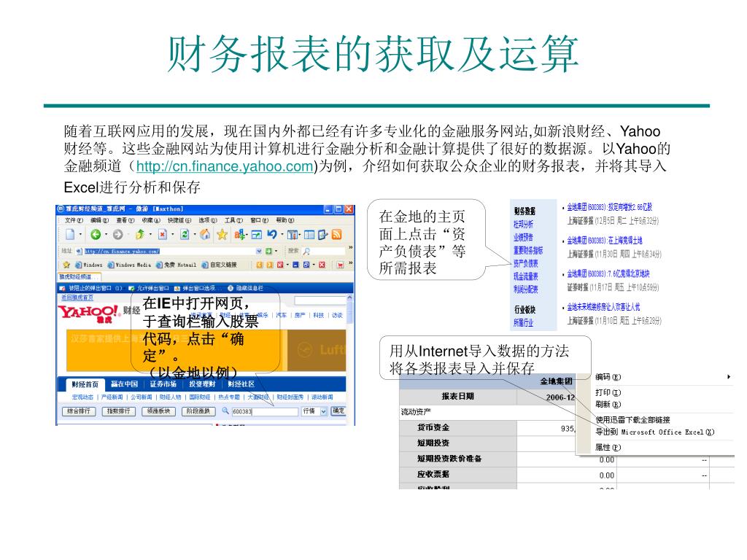Expand the dropdown arrow beside Back button
The image size is (747, 560).
point(107,234)
